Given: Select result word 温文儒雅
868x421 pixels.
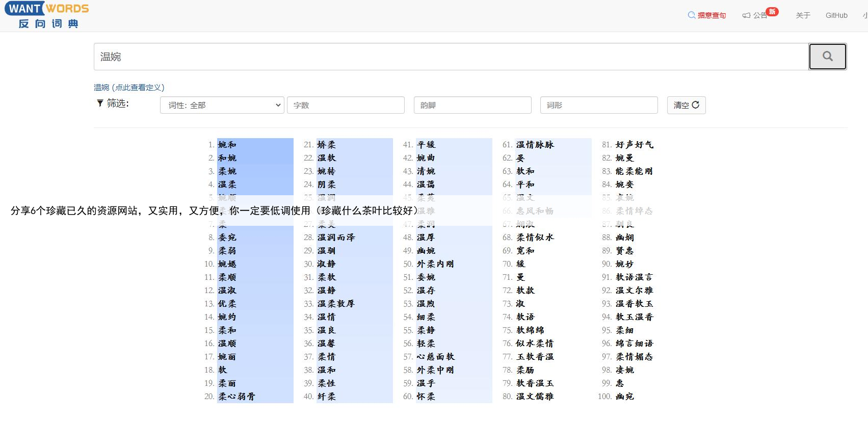Looking at the screenshot, I should [x=535, y=397].
